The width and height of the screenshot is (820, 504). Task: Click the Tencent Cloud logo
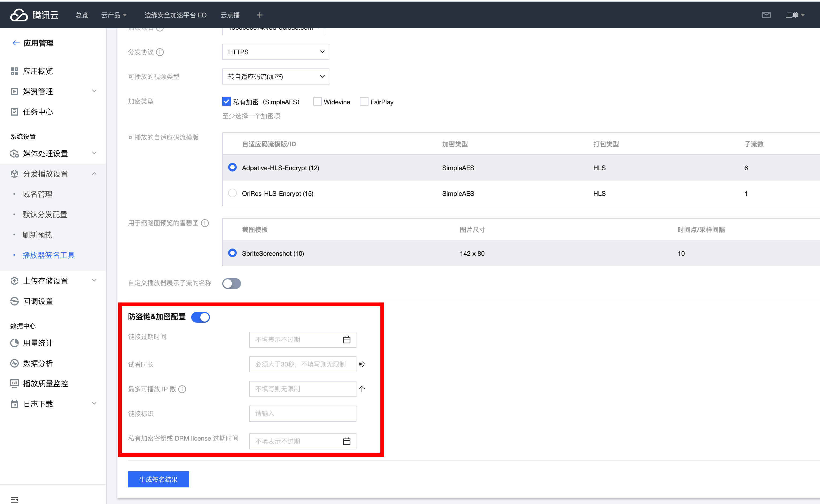pyautogui.click(x=34, y=15)
